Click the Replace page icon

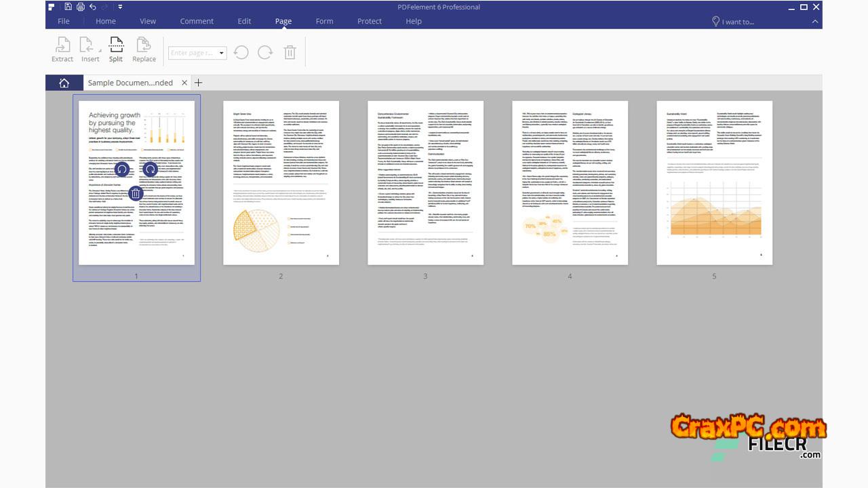pyautogui.click(x=144, y=49)
